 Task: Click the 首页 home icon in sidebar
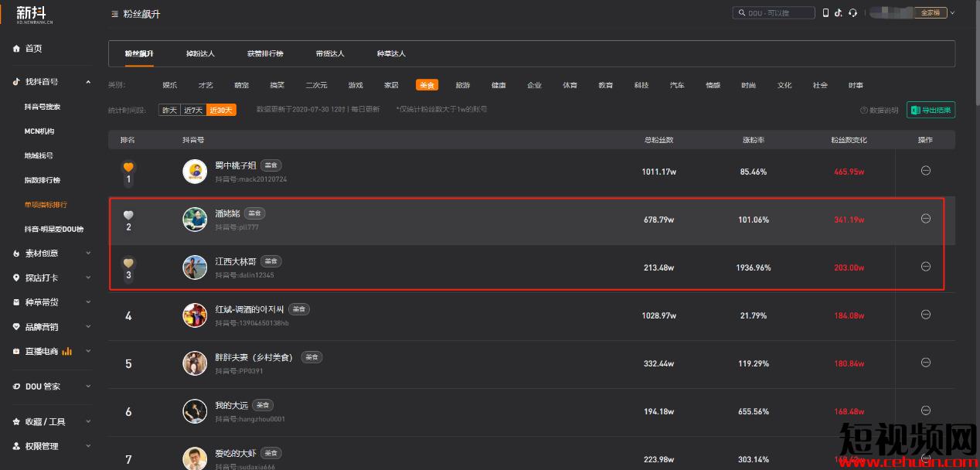(16, 49)
